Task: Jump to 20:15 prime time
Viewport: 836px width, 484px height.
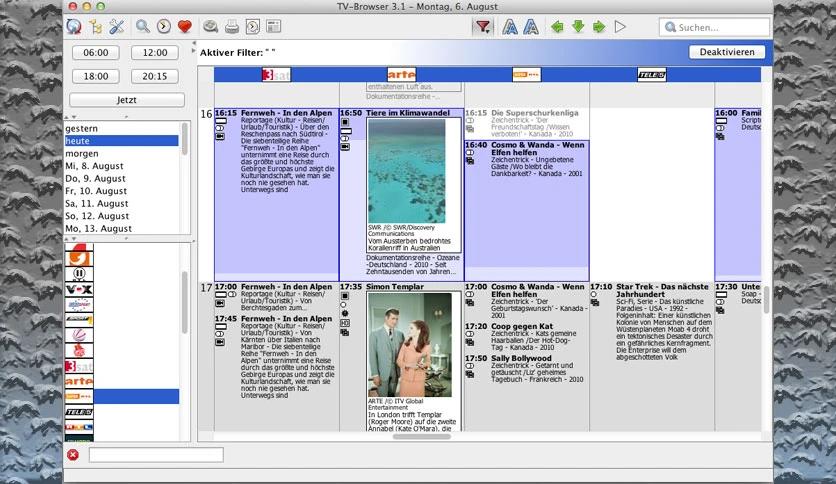Action: [x=155, y=76]
